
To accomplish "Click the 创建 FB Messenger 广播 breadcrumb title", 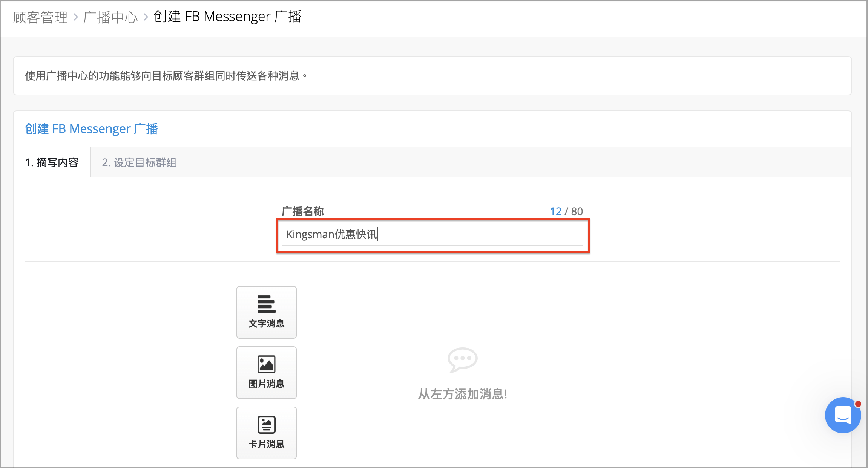I will point(228,17).
